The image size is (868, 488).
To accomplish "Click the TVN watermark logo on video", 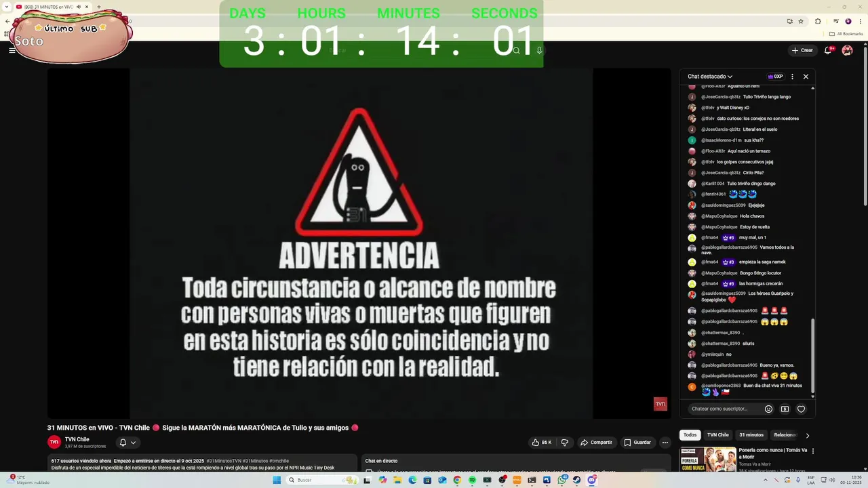I will [x=660, y=404].
